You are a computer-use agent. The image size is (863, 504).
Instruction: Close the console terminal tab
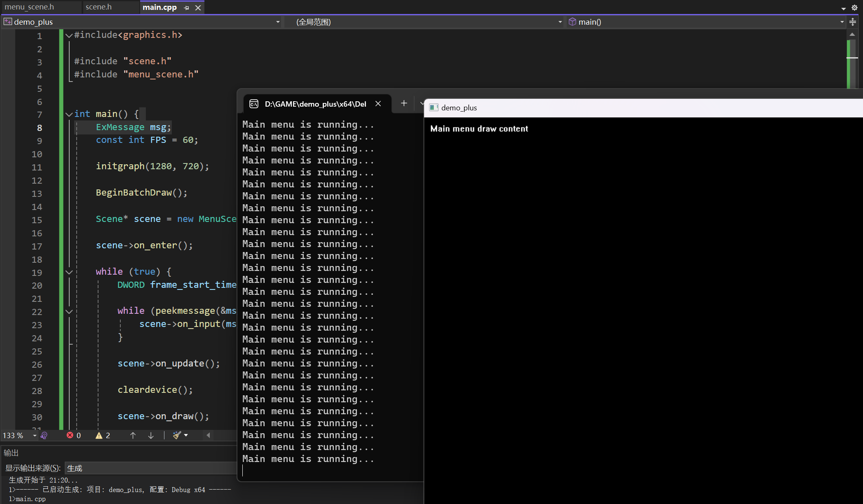(x=378, y=104)
